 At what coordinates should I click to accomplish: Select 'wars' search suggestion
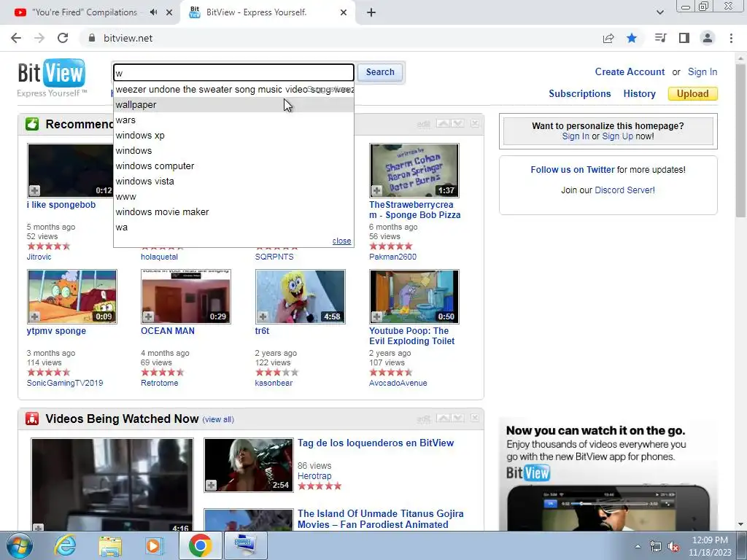click(233, 120)
